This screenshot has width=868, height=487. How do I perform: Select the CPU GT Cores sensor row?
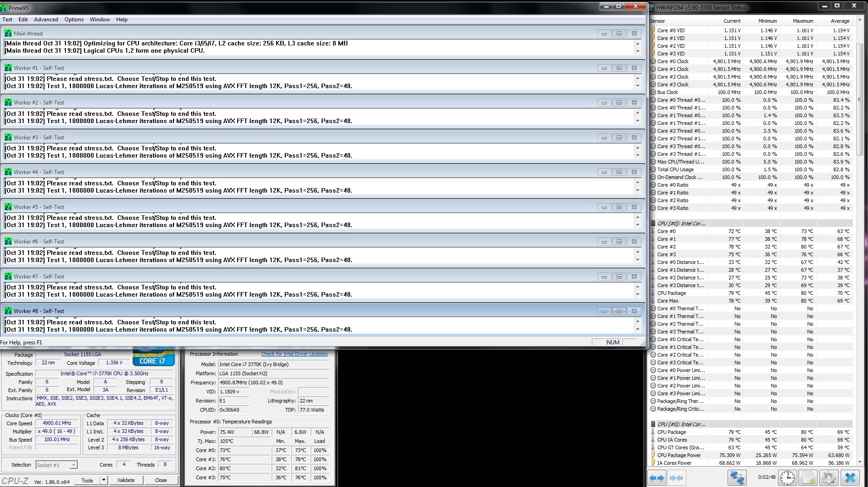pyautogui.click(x=751, y=447)
